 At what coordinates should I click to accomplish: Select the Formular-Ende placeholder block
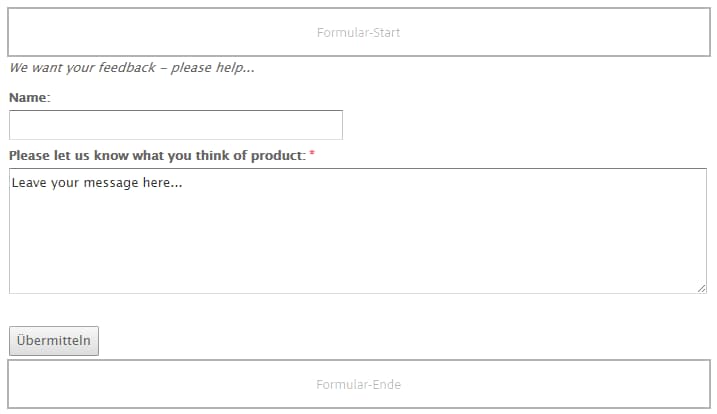pyautogui.click(x=358, y=384)
